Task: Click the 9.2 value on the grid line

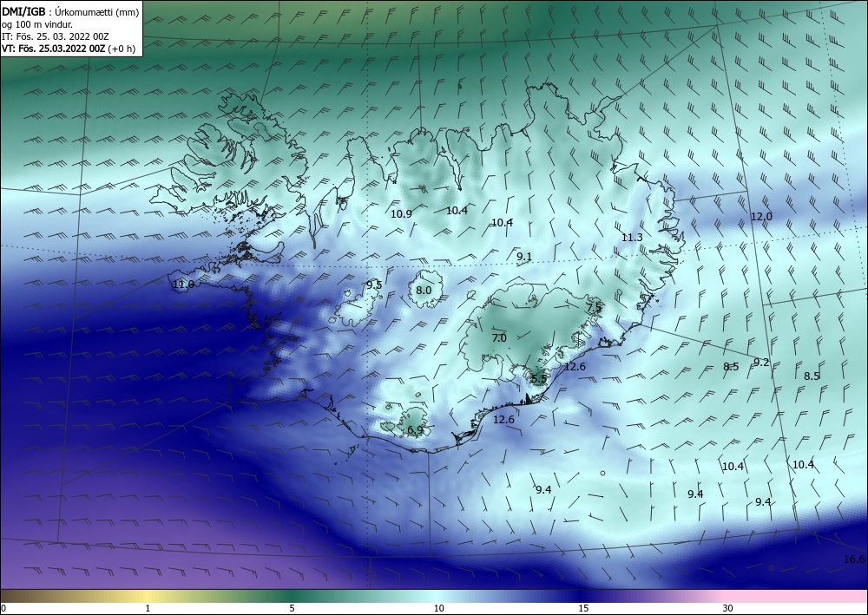Action: click(x=762, y=363)
